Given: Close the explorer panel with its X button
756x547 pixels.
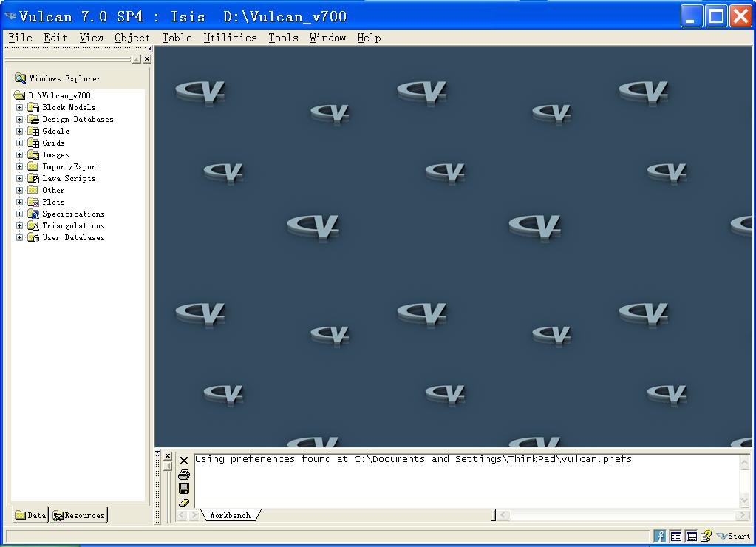Looking at the screenshot, I should pos(147,59).
